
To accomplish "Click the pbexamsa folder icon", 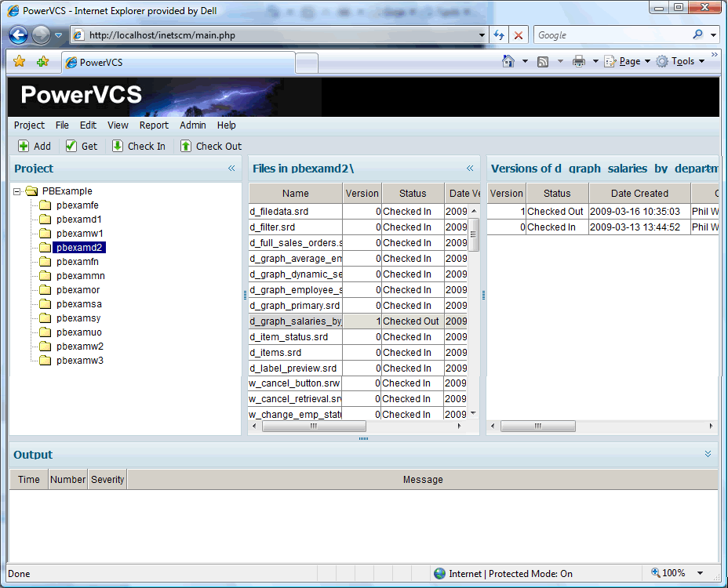I will coord(45,304).
